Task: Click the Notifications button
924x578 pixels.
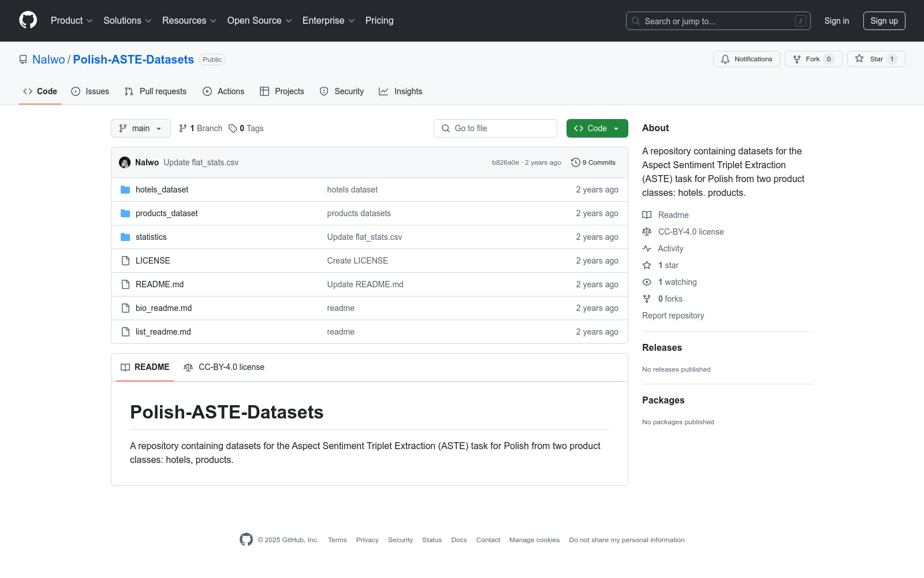Action: pyautogui.click(x=747, y=59)
